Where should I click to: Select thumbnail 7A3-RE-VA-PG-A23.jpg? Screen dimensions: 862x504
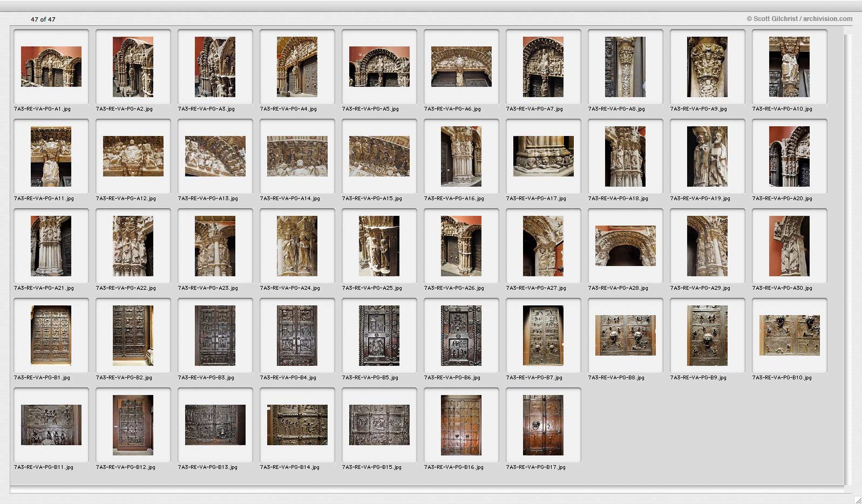tap(215, 246)
